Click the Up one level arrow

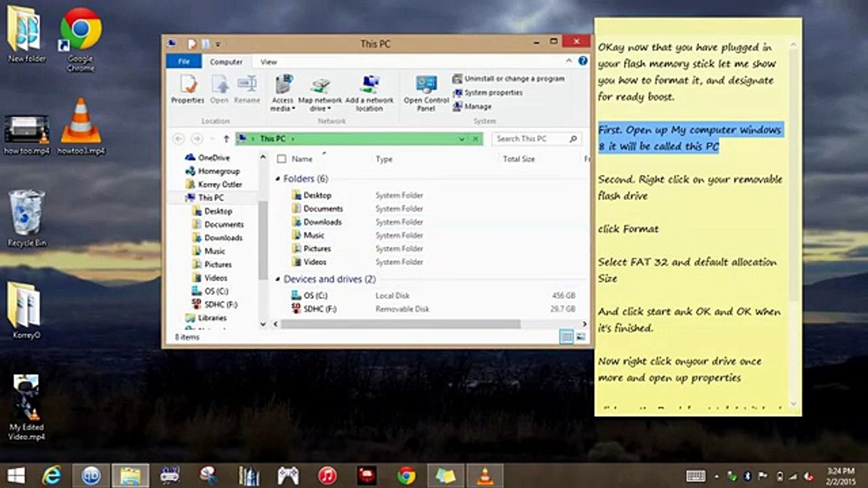point(226,138)
